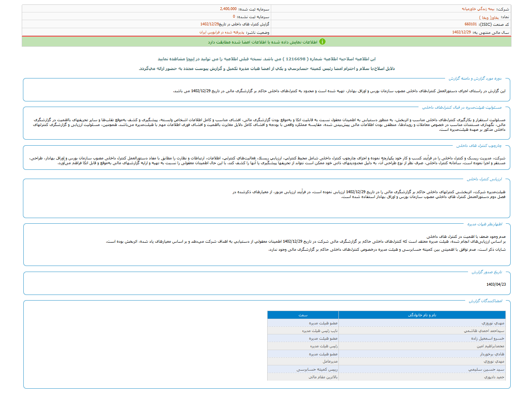Click the 'مدیرعامل' role cell
The height and width of the screenshot is (406, 532).
tap(330, 362)
